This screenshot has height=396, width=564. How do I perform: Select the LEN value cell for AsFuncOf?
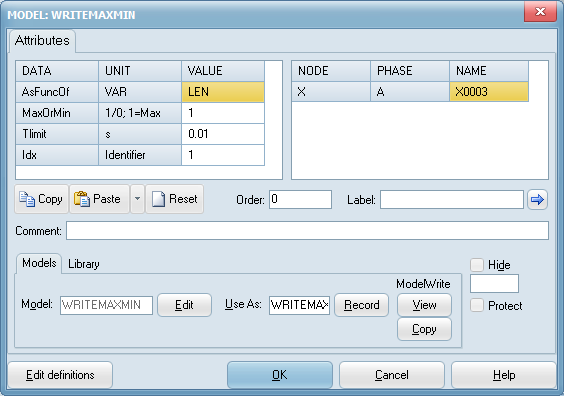[223, 92]
